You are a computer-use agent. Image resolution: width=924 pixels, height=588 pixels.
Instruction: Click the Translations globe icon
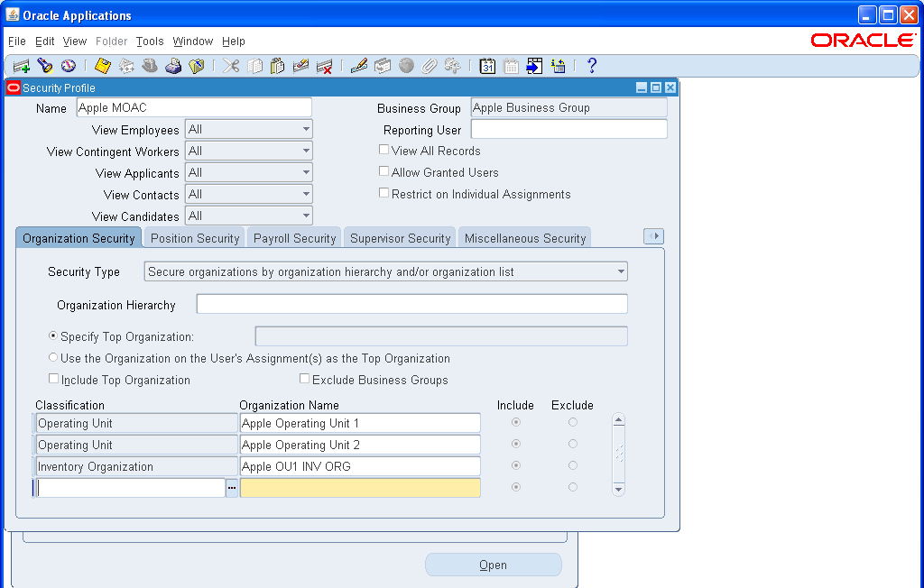[406, 66]
